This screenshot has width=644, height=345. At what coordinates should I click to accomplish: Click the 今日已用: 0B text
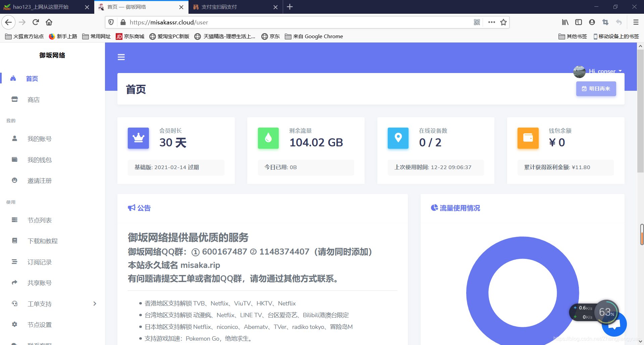pyautogui.click(x=280, y=167)
